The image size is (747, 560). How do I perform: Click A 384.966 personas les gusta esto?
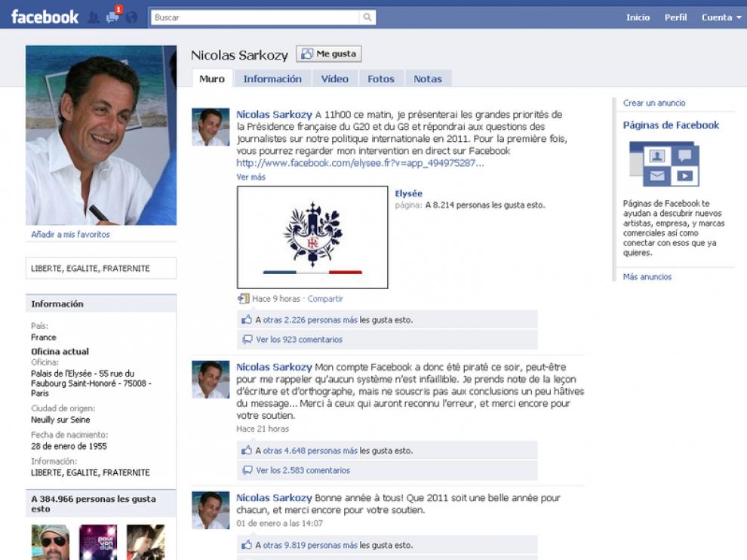pyautogui.click(x=94, y=503)
